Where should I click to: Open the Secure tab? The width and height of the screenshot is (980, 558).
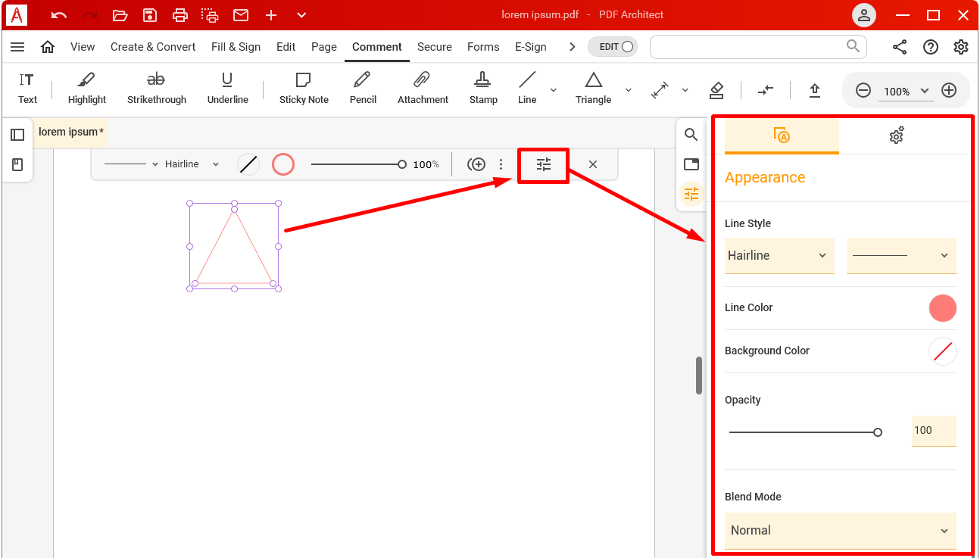[x=435, y=47]
